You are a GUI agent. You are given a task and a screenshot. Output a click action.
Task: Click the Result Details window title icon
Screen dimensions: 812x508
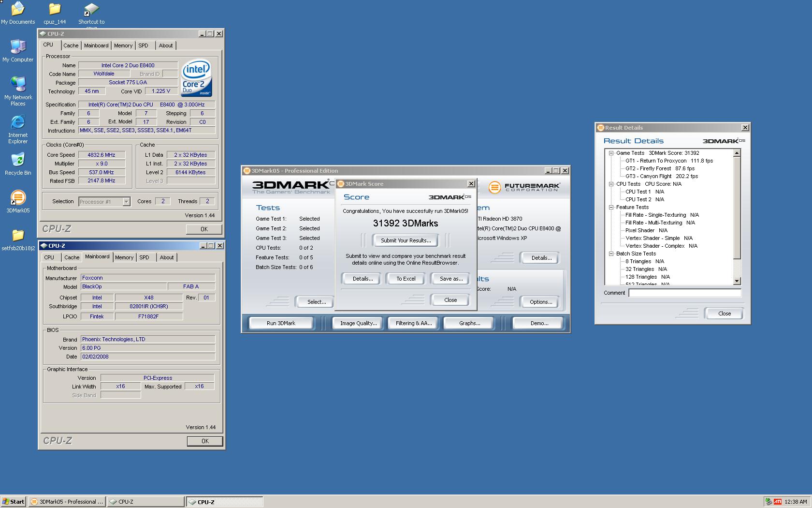pos(601,128)
